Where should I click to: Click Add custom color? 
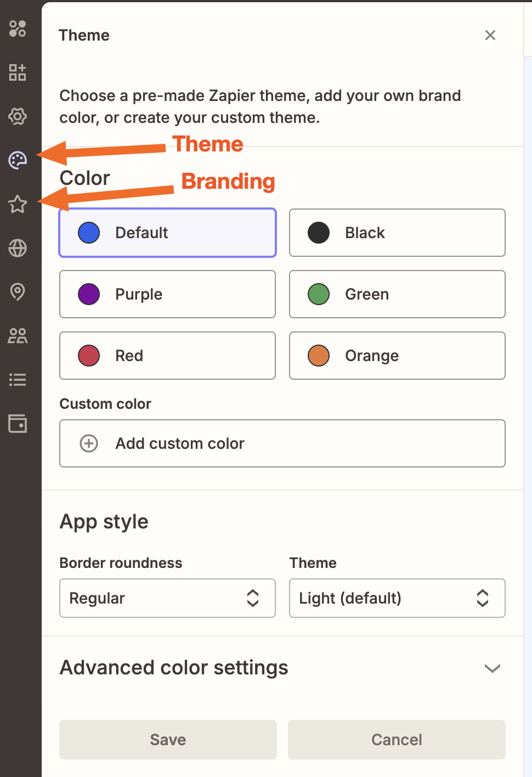(282, 443)
